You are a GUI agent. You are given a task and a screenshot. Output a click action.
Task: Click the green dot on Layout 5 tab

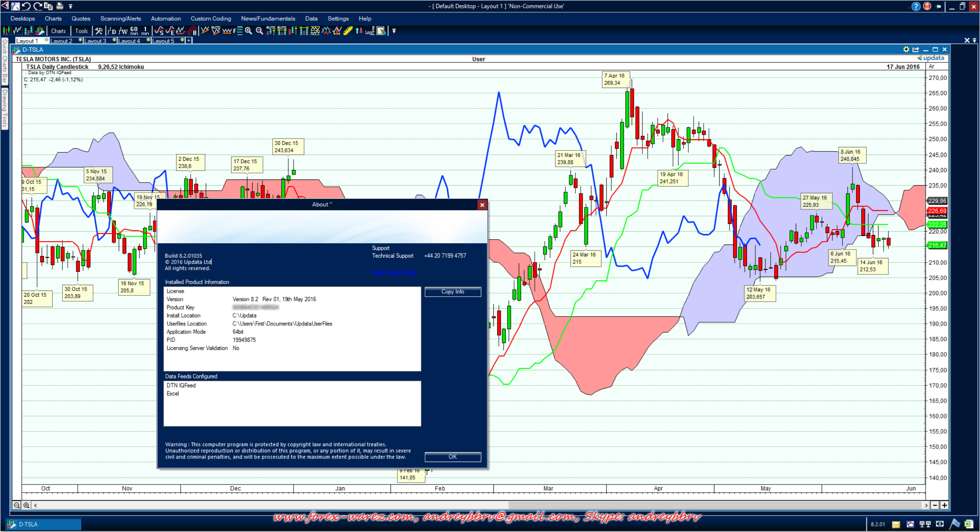coord(182,40)
